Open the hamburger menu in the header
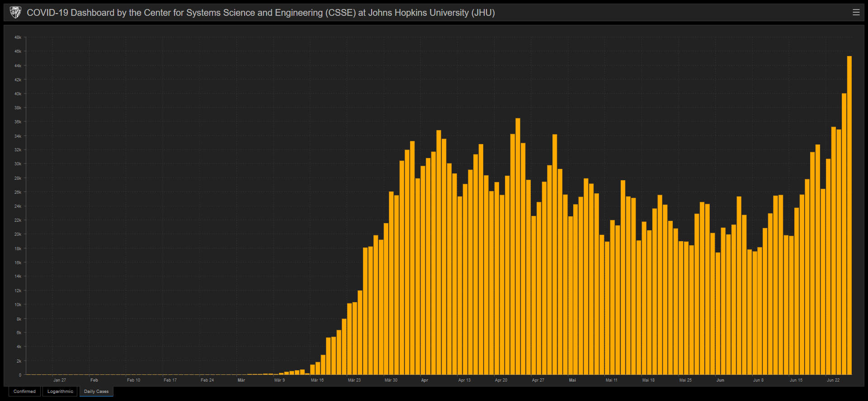Image resolution: width=868 pixels, height=401 pixels. (856, 13)
